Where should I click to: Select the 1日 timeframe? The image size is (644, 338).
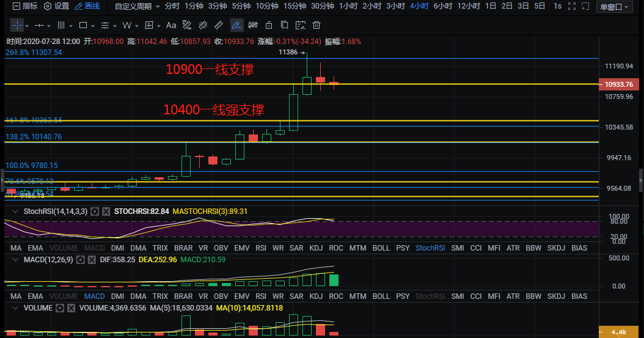coord(491,6)
